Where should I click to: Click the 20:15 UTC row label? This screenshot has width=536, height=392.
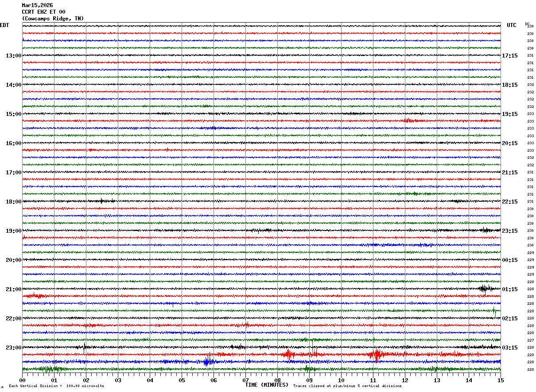pyautogui.click(x=510, y=143)
